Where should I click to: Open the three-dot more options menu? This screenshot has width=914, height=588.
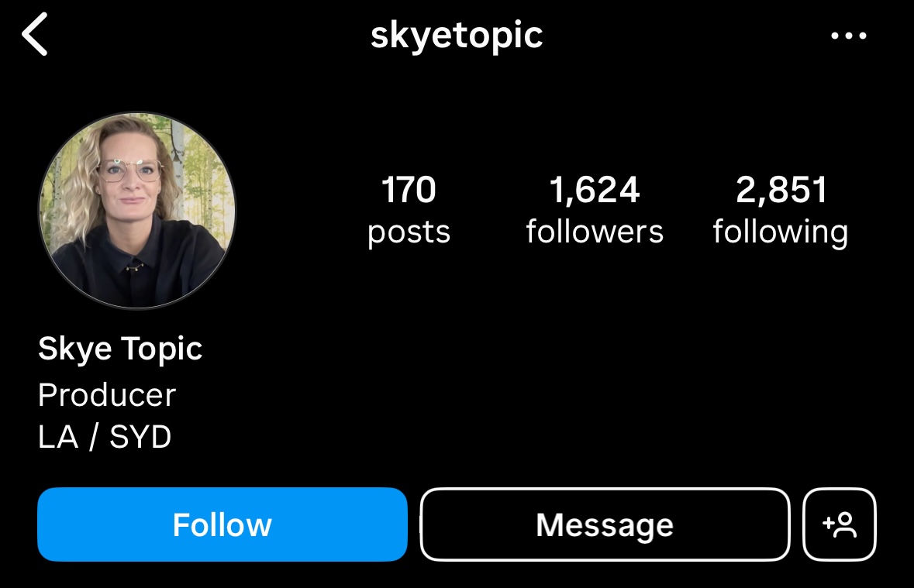click(849, 36)
